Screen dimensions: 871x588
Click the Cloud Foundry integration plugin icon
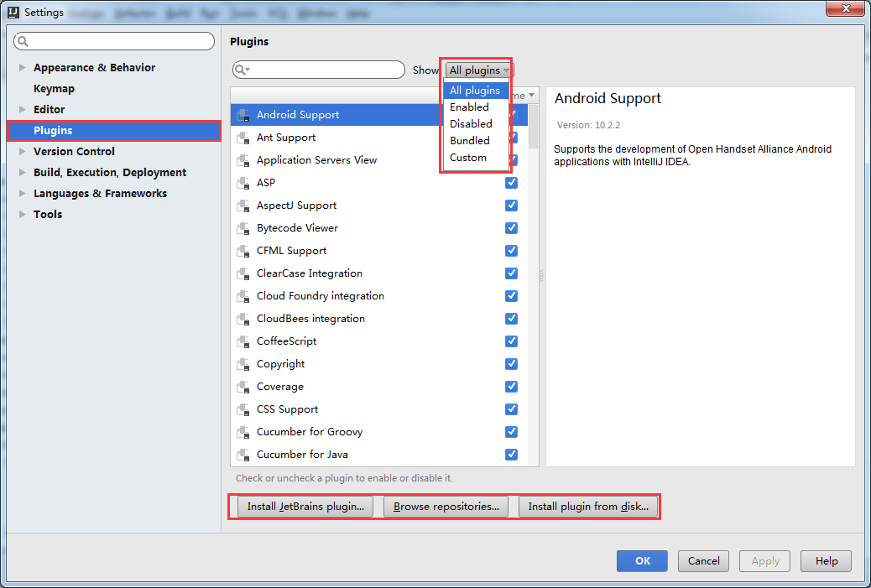243,296
